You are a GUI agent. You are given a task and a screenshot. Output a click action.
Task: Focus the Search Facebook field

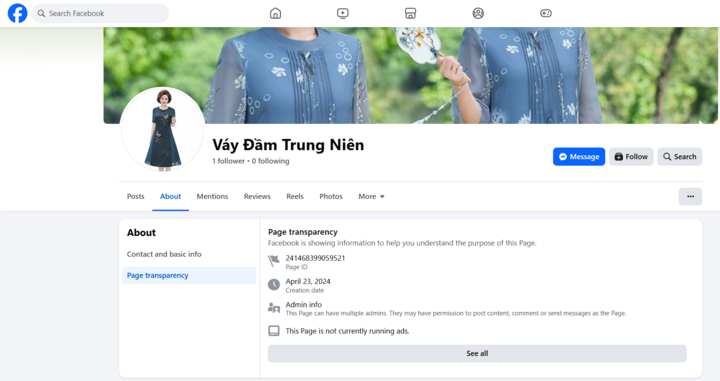pos(100,13)
